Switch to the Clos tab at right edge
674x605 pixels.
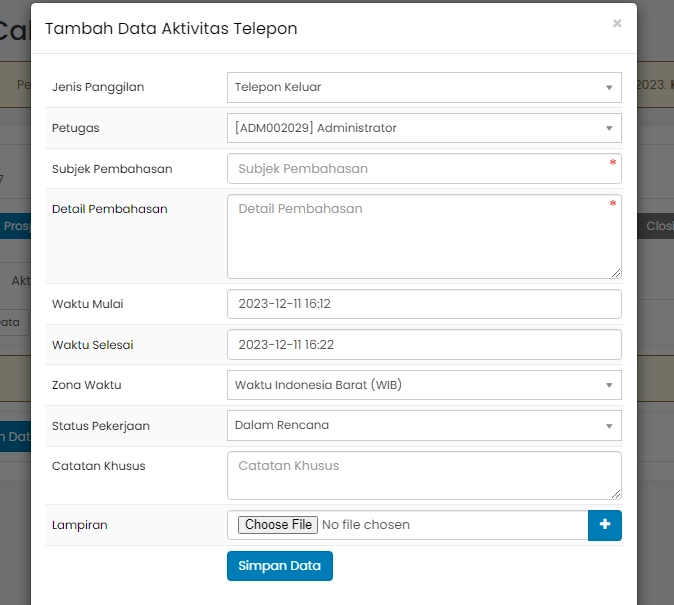(x=658, y=227)
